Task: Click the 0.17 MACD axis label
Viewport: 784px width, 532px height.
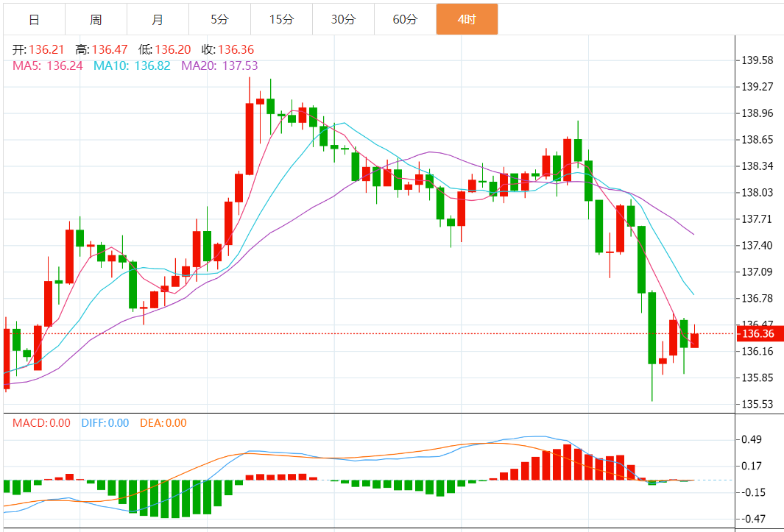Action: (752, 466)
